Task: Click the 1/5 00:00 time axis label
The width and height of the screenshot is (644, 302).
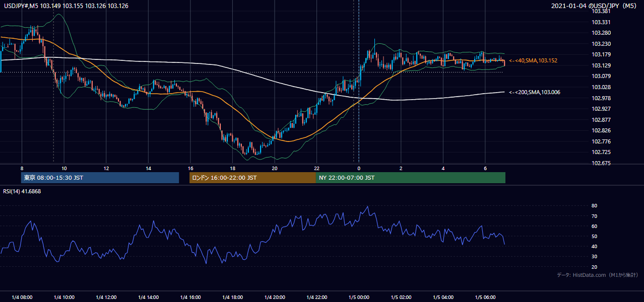Action: point(359,297)
